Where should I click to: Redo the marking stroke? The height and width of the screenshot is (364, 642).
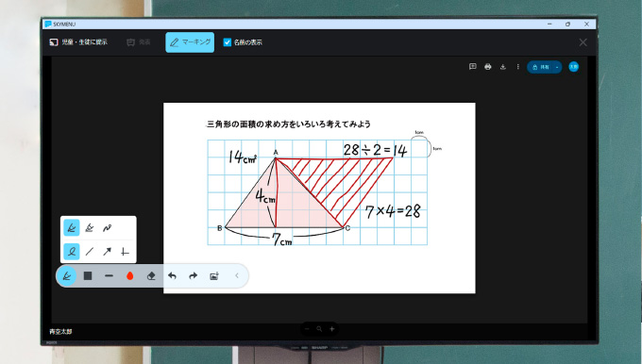(193, 276)
